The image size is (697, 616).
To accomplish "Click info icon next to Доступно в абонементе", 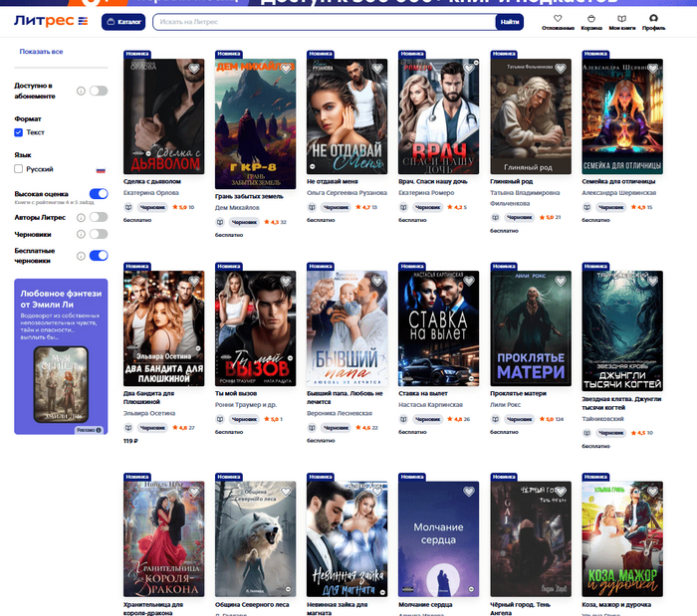I will [81, 91].
